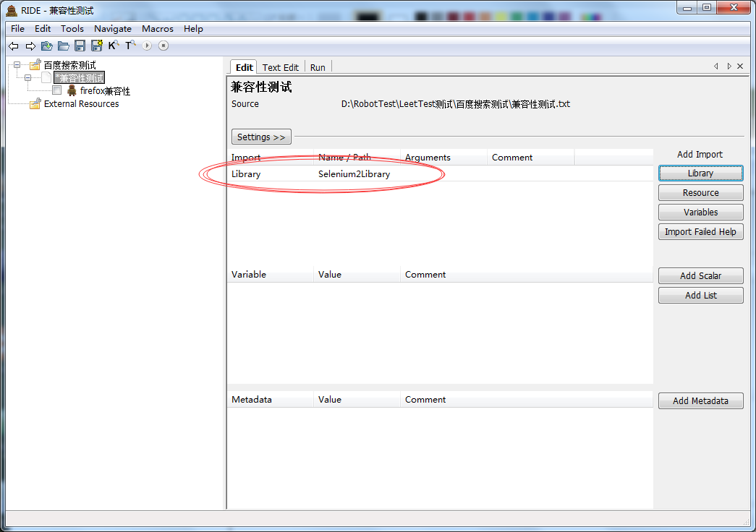Click the 兼容性测试 suite name heading
Image resolution: width=756 pixels, height=532 pixels.
[x=261, y=87]
